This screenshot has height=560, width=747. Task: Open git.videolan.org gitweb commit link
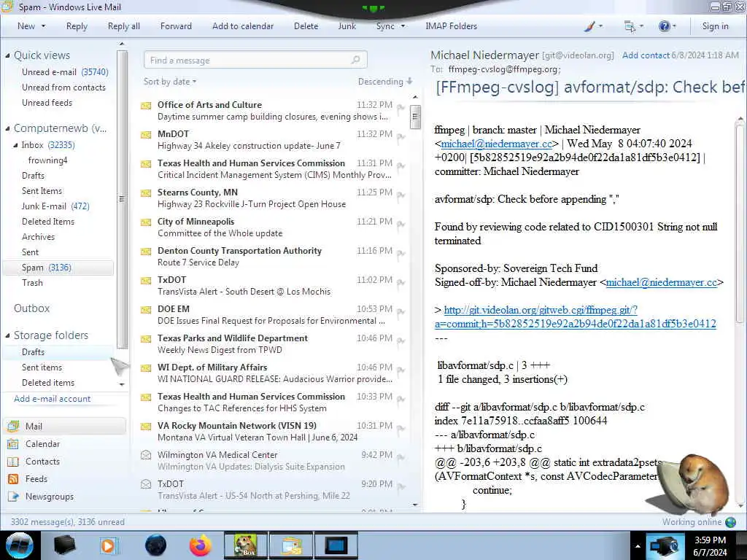coord(575,316)
